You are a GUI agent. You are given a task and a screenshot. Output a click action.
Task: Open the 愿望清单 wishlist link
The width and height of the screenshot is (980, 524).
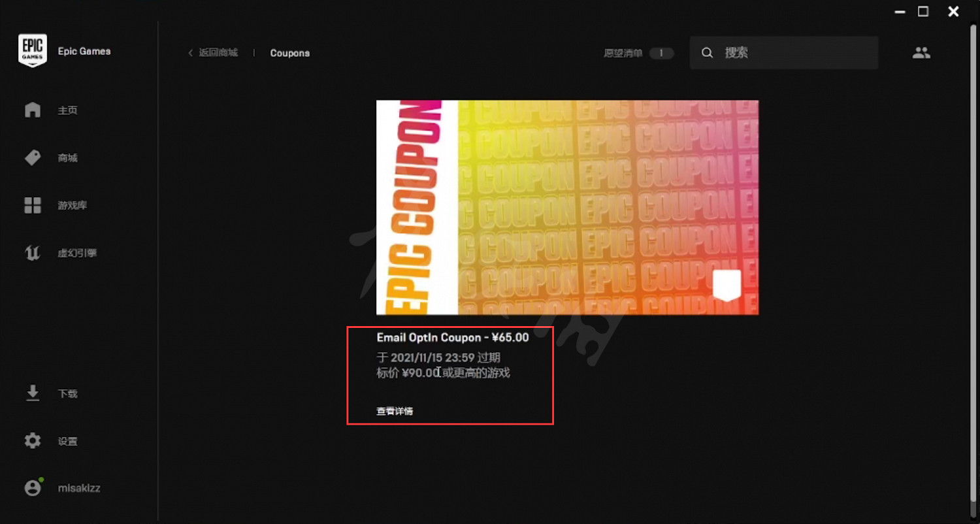[623, 53]
